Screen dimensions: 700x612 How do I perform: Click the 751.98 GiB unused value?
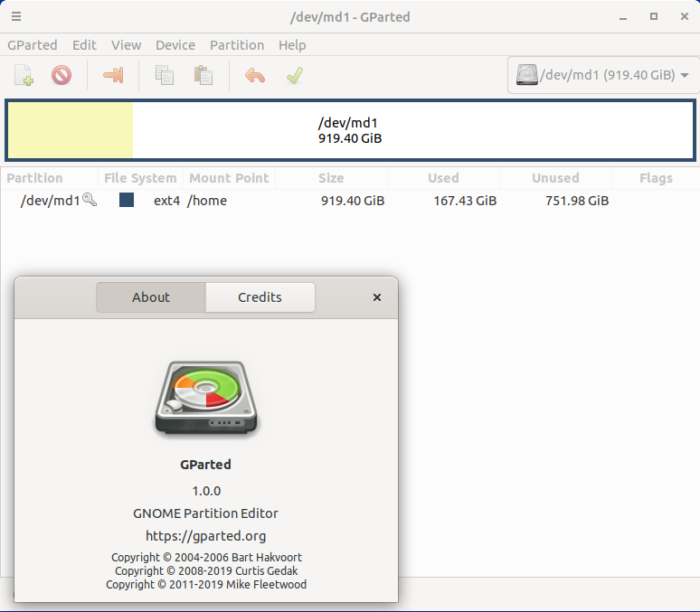coord(577,201)
